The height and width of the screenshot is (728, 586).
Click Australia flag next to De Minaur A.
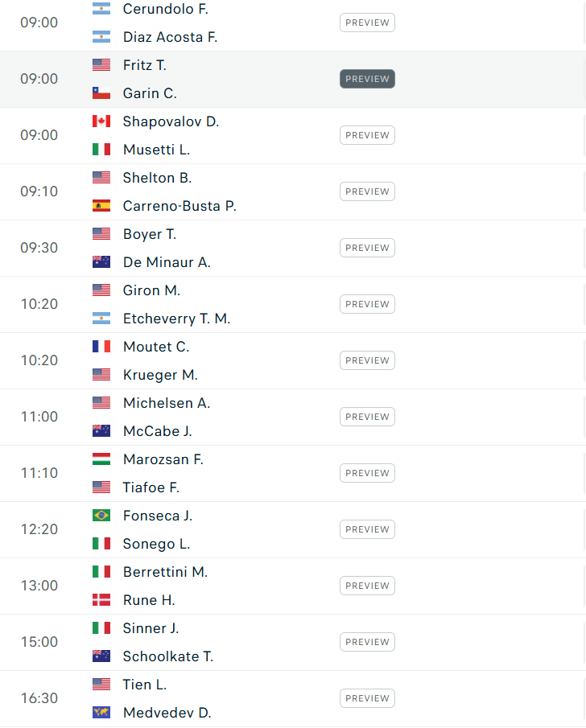(101, 262)
